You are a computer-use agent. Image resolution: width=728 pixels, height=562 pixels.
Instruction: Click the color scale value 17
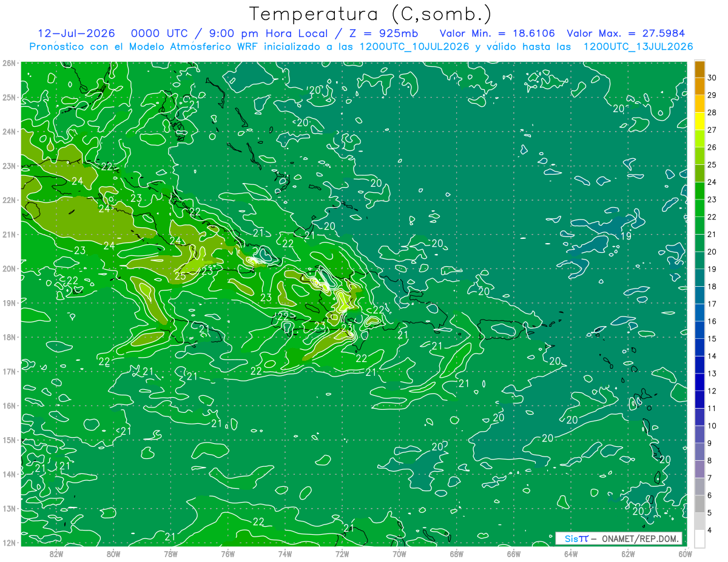click(712, 304)
